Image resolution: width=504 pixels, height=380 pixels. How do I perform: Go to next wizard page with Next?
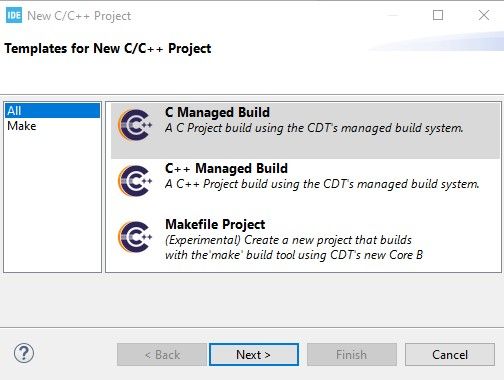coord(254,355)
